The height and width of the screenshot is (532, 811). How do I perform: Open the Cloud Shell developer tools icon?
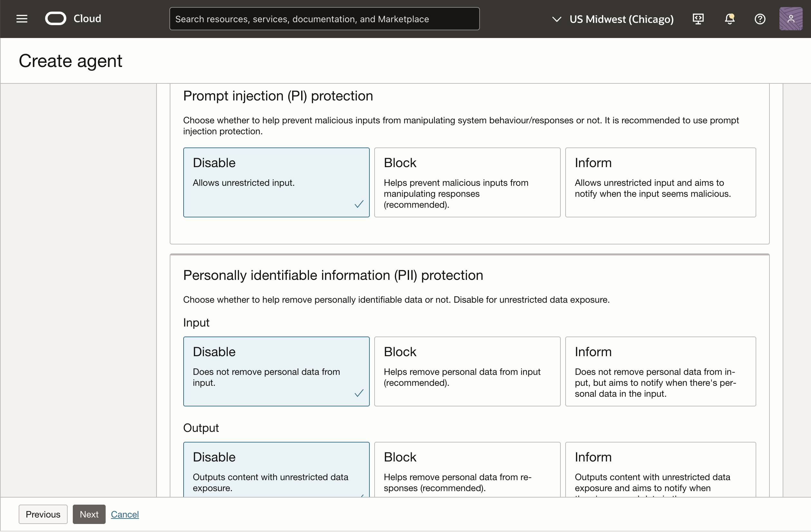coord(698,19)
